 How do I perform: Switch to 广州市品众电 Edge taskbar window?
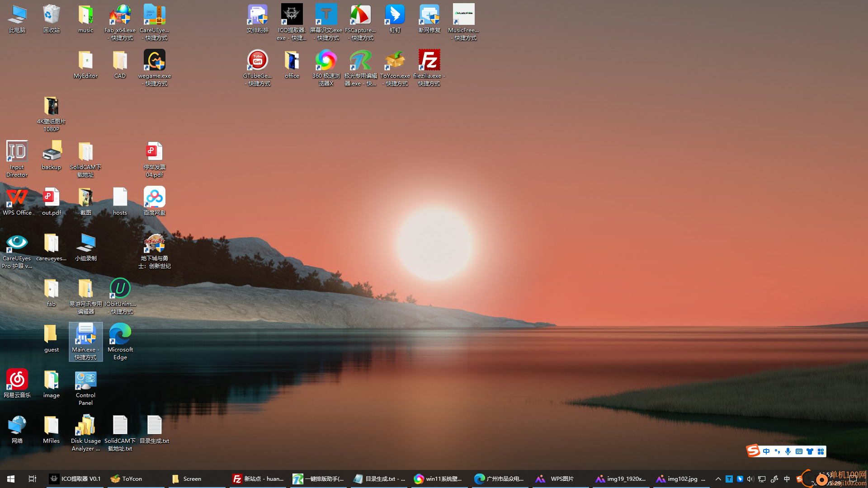pos(500,479)
